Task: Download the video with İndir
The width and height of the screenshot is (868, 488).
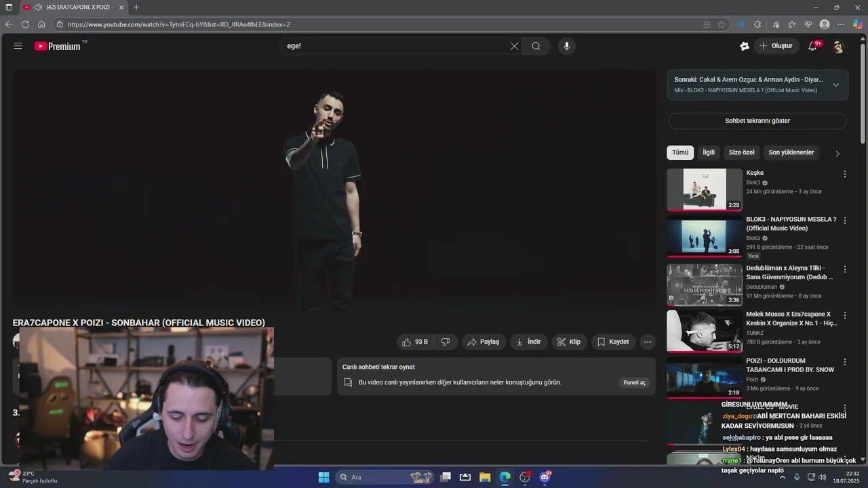Action: [528, 342]
